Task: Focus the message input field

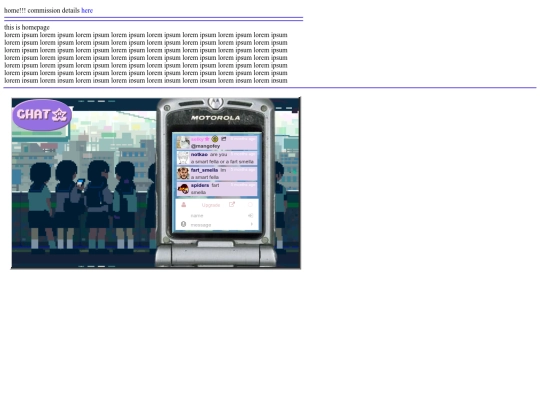Action: pyautogui.click(x=217, y=225)
